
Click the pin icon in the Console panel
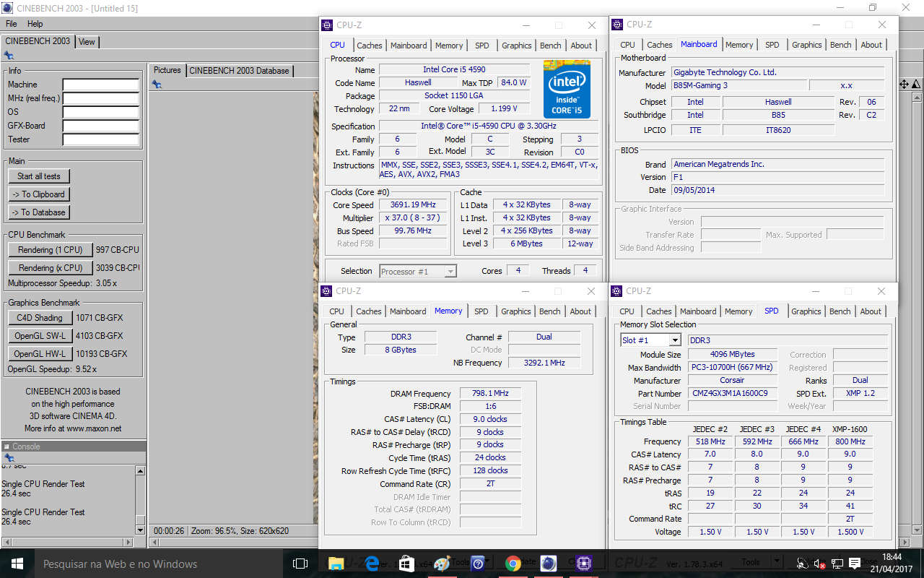click(x=9, y=458)
